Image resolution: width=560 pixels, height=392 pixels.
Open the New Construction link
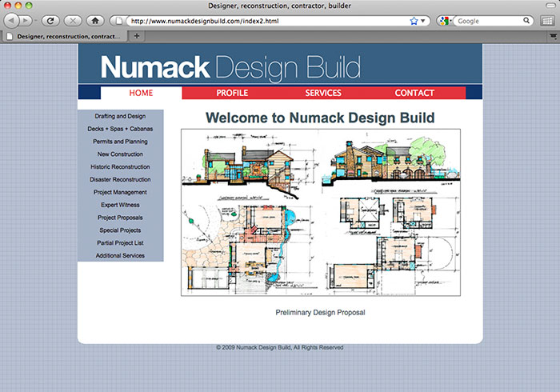click(120, 154)
